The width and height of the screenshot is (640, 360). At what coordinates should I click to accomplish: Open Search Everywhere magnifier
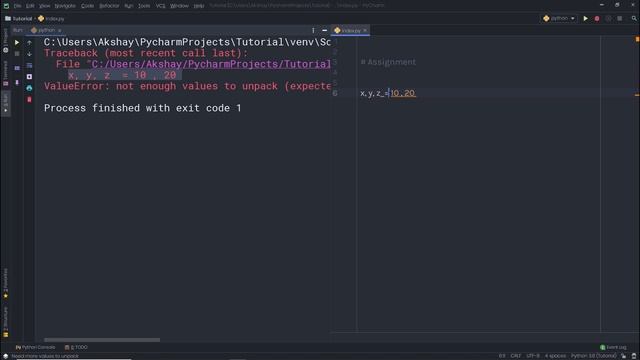(x=634, y=18)
